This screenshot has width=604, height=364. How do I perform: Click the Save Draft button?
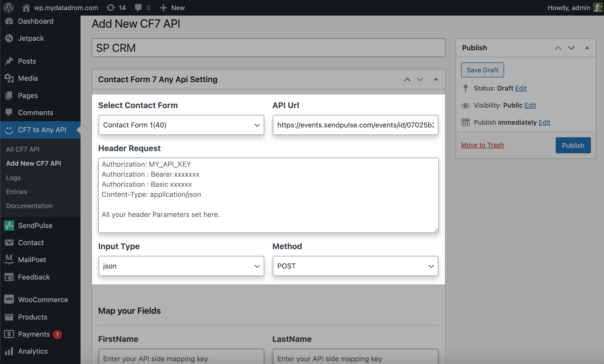482,70
